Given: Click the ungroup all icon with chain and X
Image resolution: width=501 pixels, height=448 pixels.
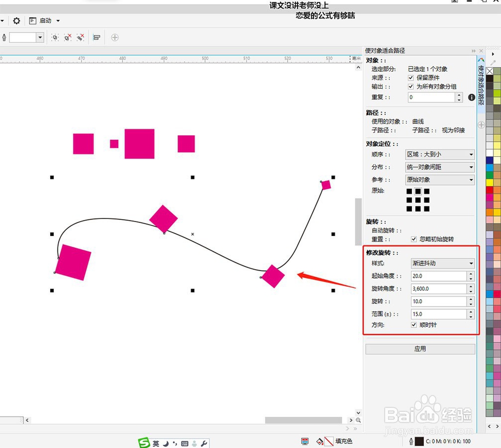Looking at the screenshot, I should point(80,38).
